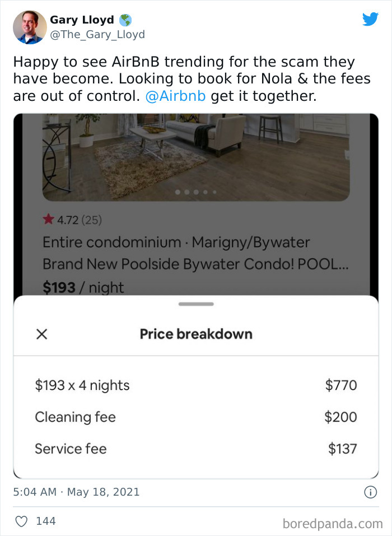Click the heart icon to like the tweet
Image resolution: width=392 pixels, height=536 pixels.
pos(21,521)
